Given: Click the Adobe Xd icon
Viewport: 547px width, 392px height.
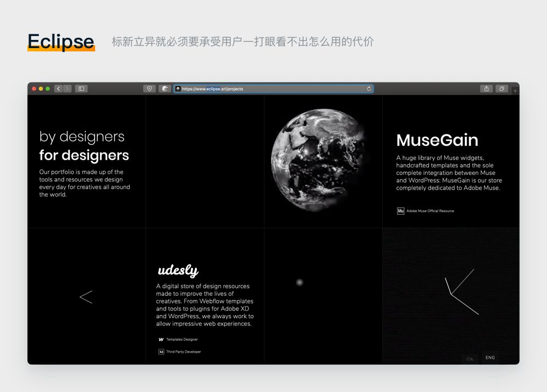Looking at the screenshot, I should [161, 352].
